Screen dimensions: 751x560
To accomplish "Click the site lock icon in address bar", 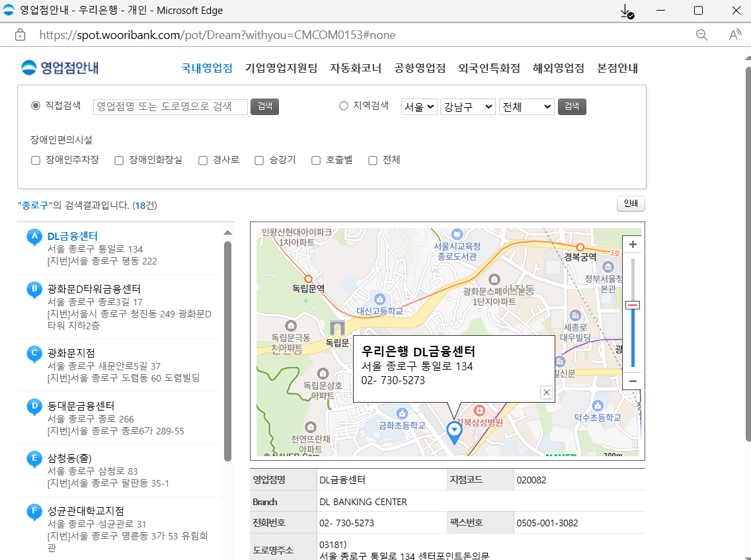I will coord(20,35).
